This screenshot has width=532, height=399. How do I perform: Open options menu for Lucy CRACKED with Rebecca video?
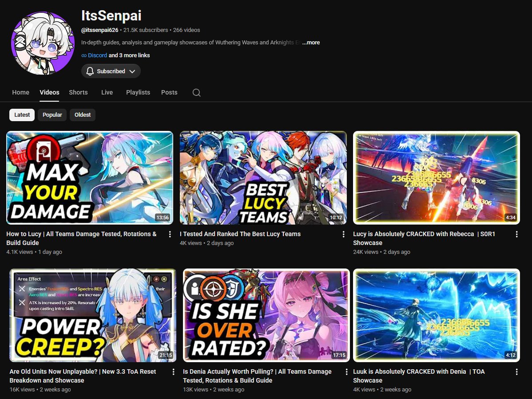pyautogui.click(x=517, y=234)
